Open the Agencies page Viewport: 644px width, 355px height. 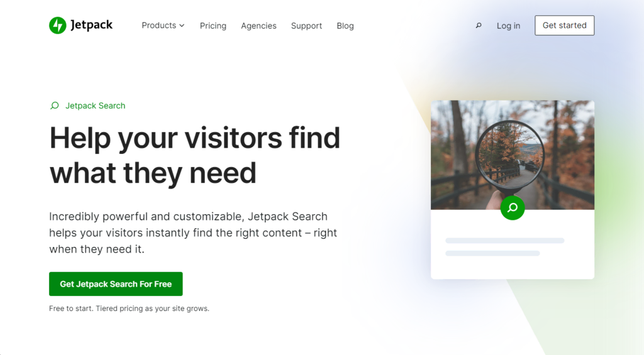[258, 26]
